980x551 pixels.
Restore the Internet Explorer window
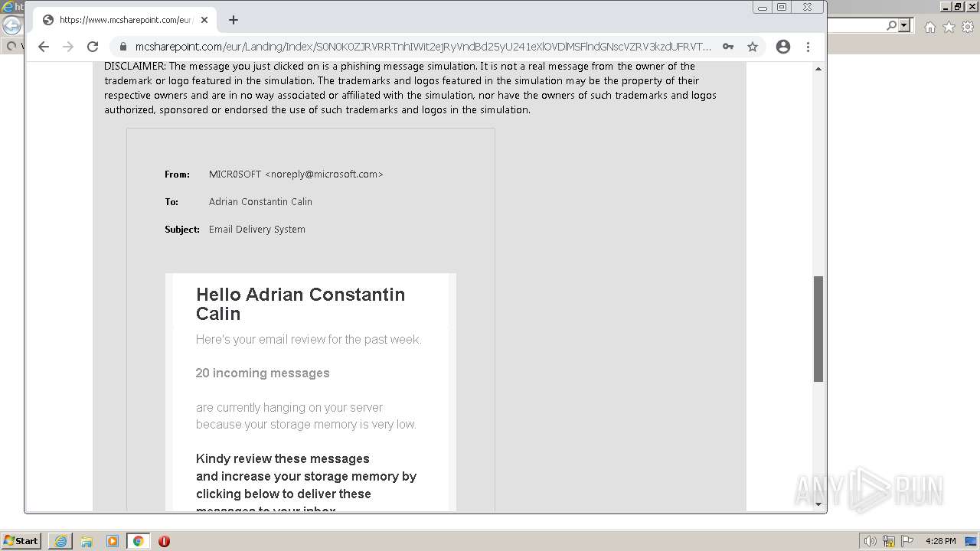coord(958,7)
